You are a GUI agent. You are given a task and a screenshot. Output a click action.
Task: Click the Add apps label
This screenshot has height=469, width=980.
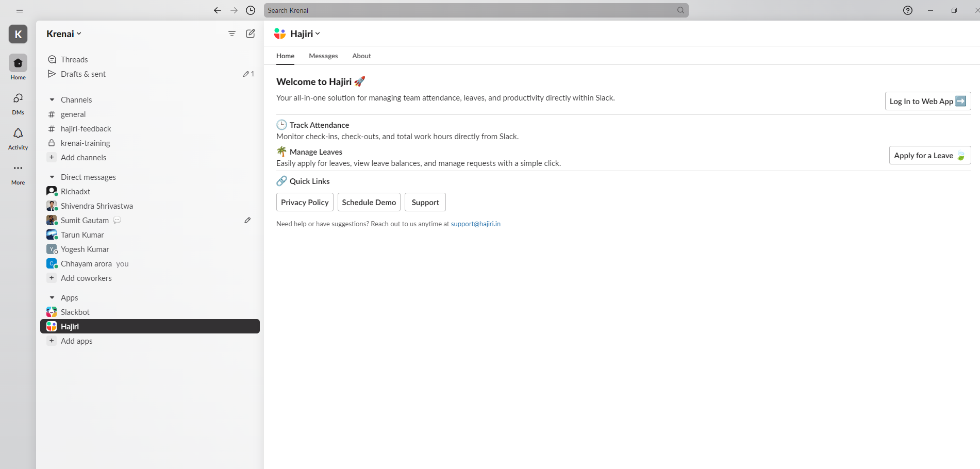tap(77, 341)
